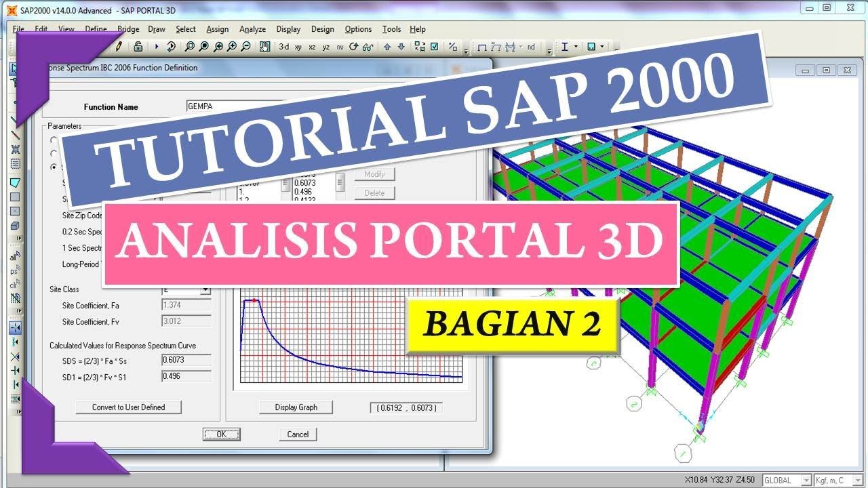The image size is (868, 488).
Task: Click the Run Analysis arrow icon
Action: 157,47
